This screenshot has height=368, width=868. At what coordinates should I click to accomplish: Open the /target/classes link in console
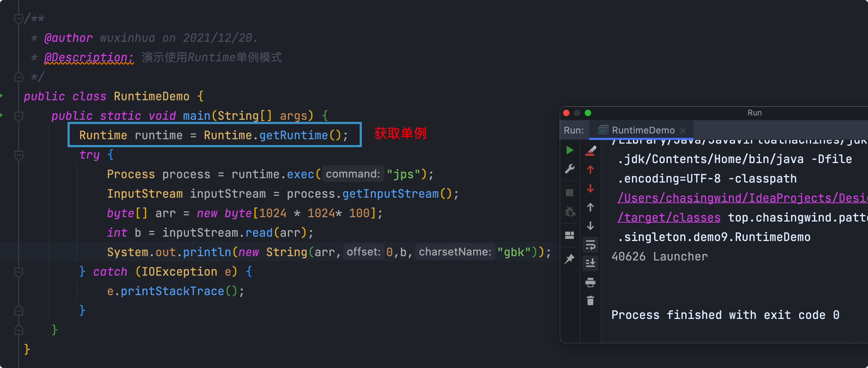[669, 218]
